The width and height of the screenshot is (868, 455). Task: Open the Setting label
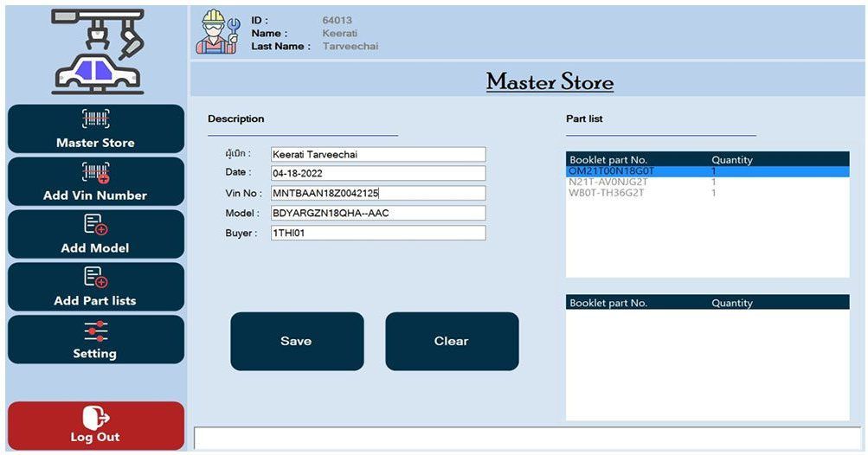click(95, 353)
